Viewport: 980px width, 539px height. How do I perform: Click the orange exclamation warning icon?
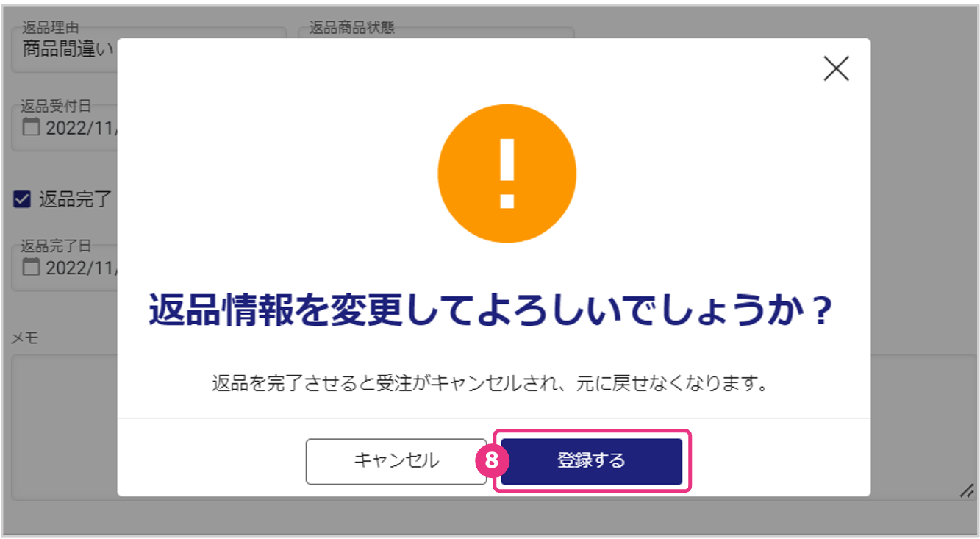point(507,174)
